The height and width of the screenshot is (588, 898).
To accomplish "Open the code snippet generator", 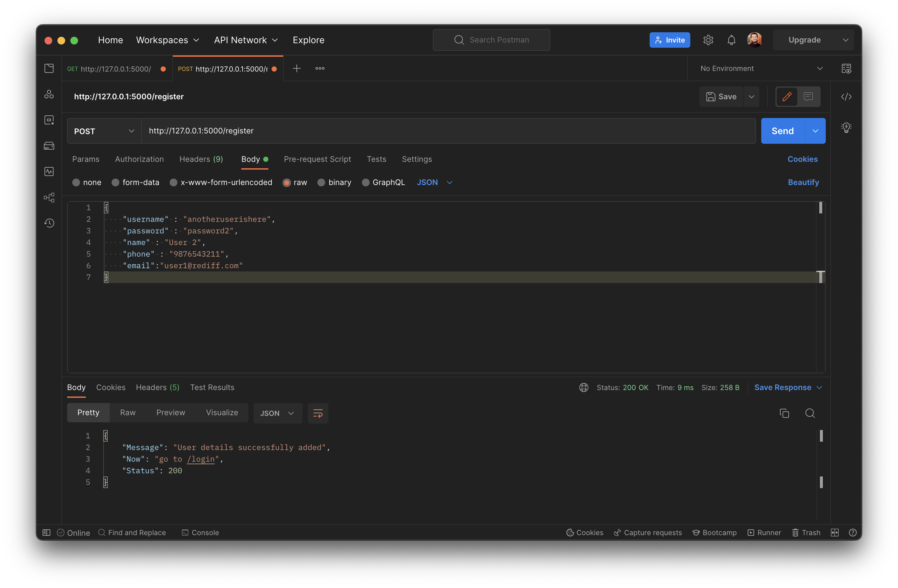I will tap(847, 97).
